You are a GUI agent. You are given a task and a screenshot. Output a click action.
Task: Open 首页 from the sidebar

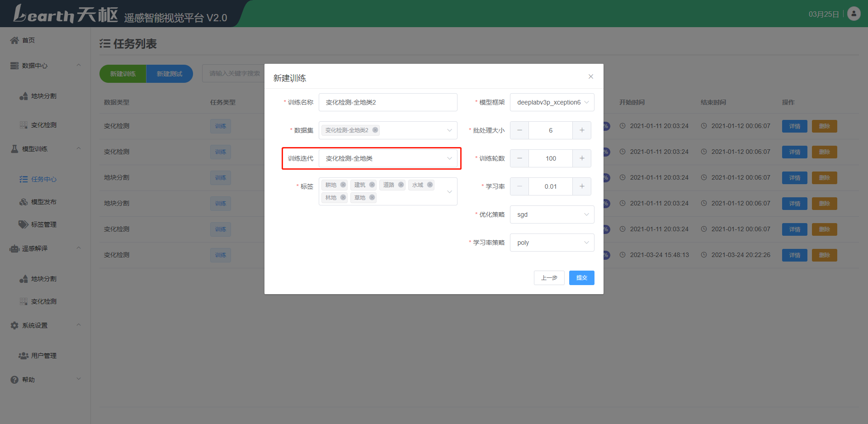[28, 40]
